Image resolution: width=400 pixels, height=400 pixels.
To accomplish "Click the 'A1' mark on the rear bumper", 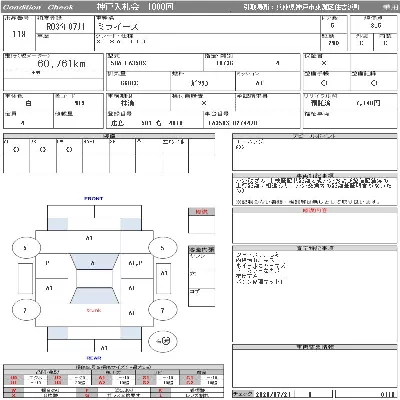I will (x=104, y=348).
